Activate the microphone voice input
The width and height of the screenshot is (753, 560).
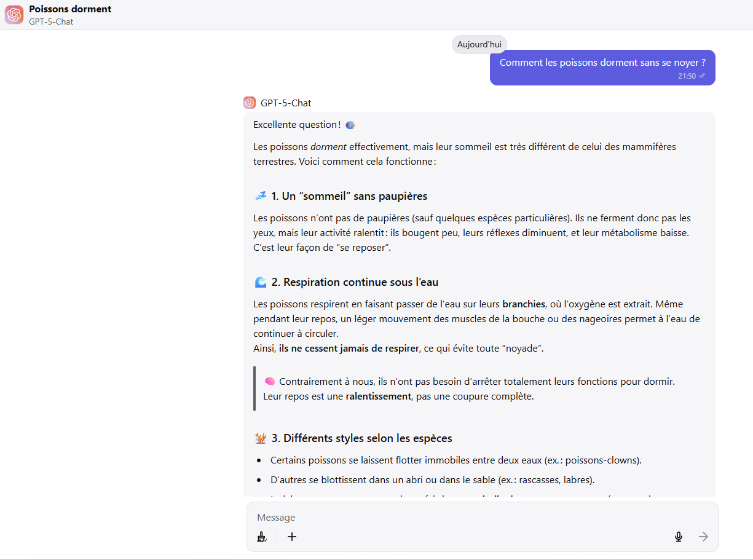click(x=678, y=537)
